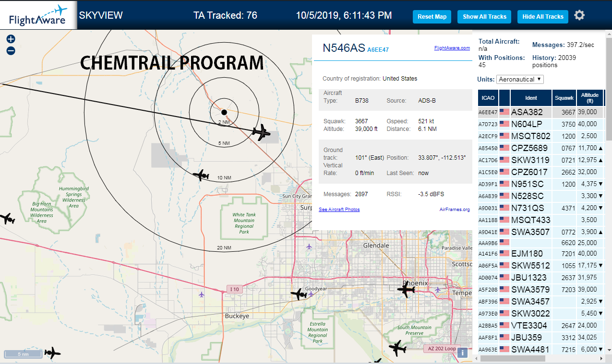
Task: Click purple airport marker east of Phoenix
Action: pos(437,290)
